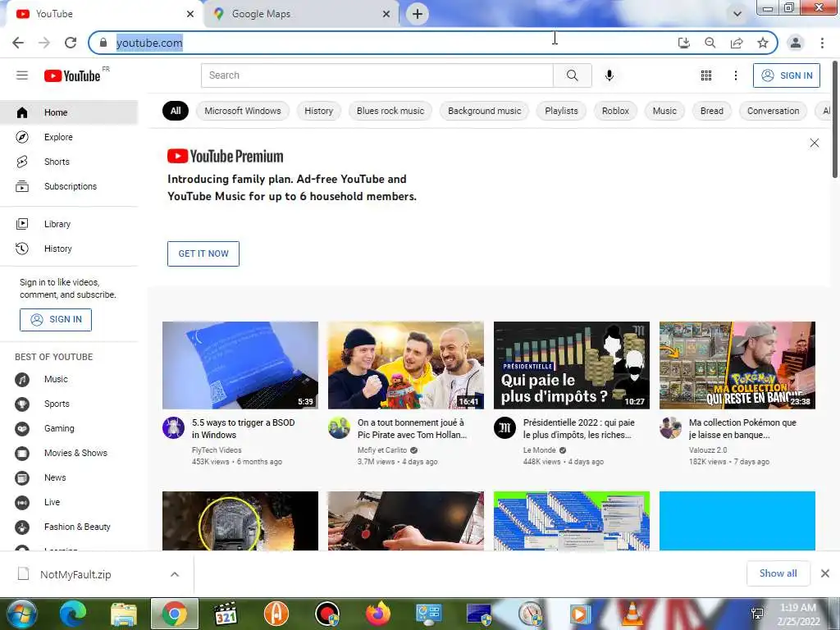The height and width of the screenshot is (630, 840).
Task: Open the BSOD in Windows video thumbnail
Action: pyautogui.click(x=240, y=365)
